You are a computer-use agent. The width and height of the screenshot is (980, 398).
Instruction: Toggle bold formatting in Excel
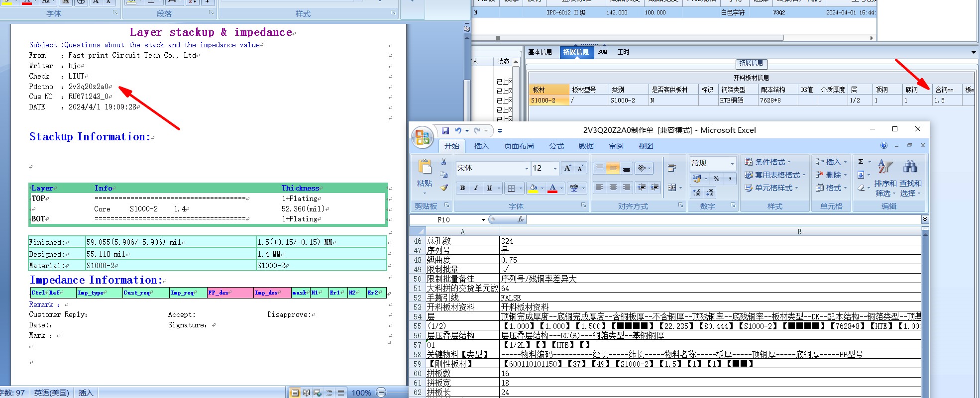pyautogui.click(x=463, y=188)
